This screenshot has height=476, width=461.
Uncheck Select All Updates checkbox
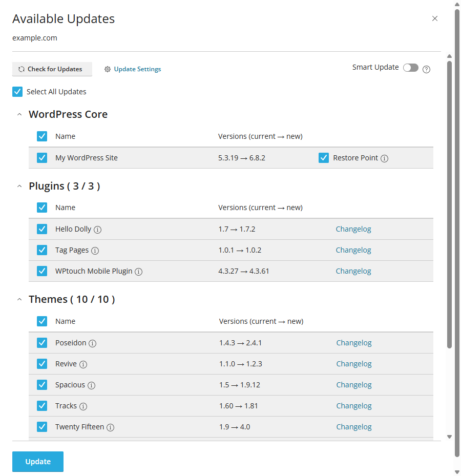tap(17, 92)
